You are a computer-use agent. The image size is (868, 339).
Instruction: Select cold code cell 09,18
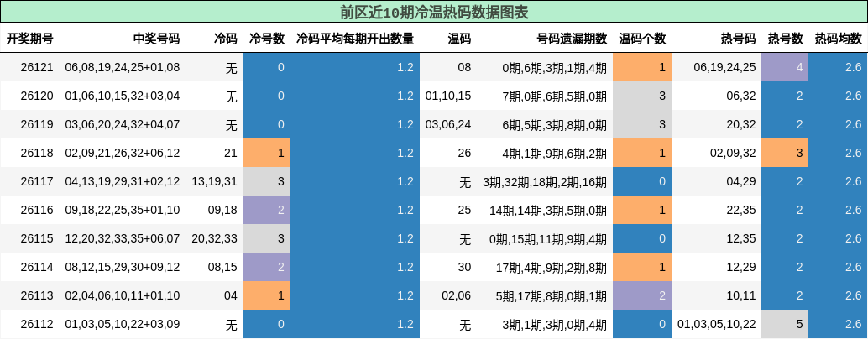222,210
